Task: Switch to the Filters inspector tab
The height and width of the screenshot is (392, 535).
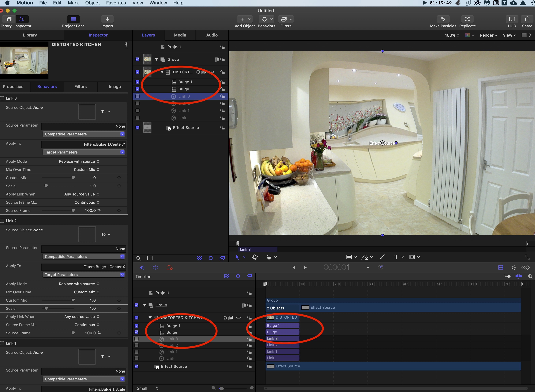Action: tap(80, 87)
